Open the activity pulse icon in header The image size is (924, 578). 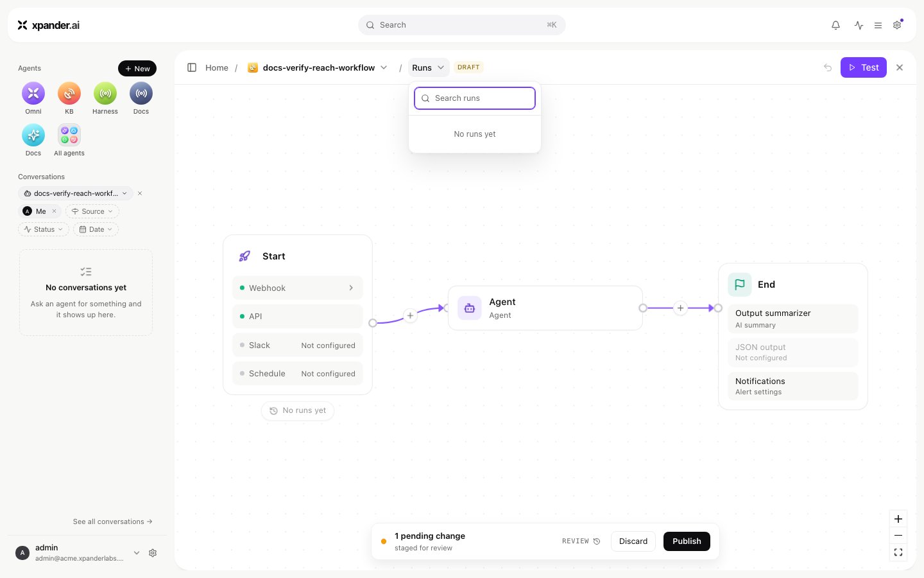[859, 25]
